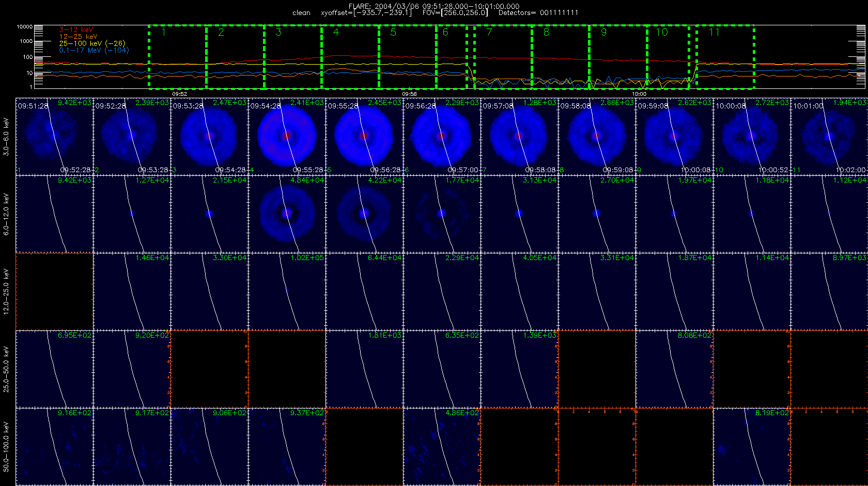Open the 25.0-50.0 keV image labeled 8.08E+02
Image resolution: width=868 pixels, height=486 pixels.
674,369
